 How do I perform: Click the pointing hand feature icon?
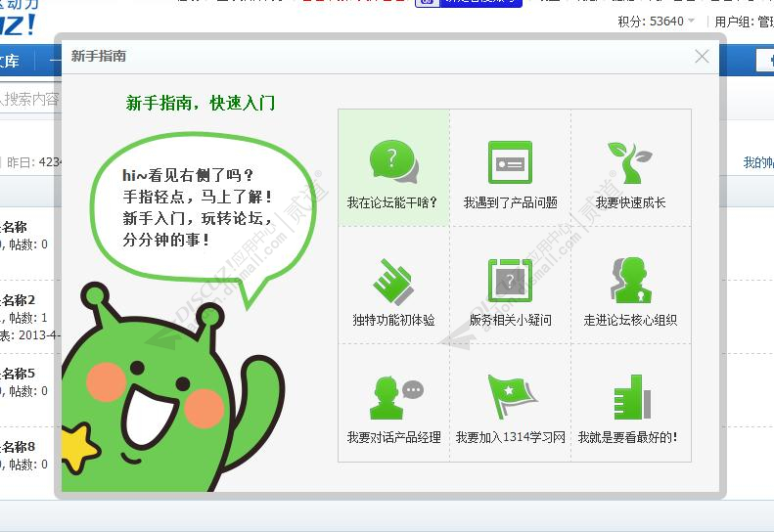click(x=393, y=282)
